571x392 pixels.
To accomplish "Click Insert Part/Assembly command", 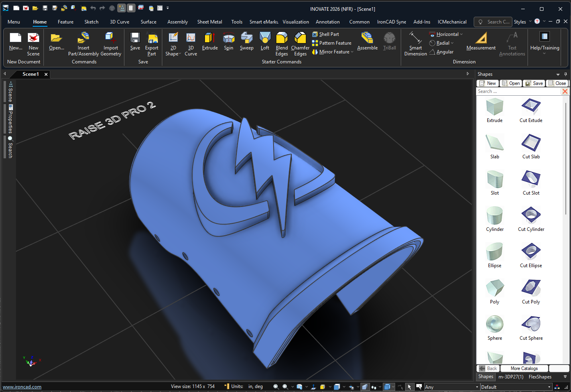I will [83, 44].
